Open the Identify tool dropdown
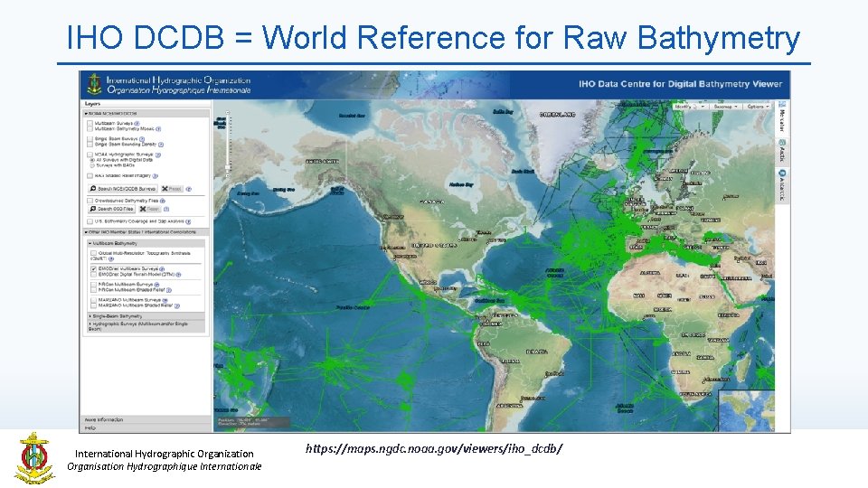Image resolution: width=868 pixels, height=488 pixels. pyautogui.click(x=690, y=107)
